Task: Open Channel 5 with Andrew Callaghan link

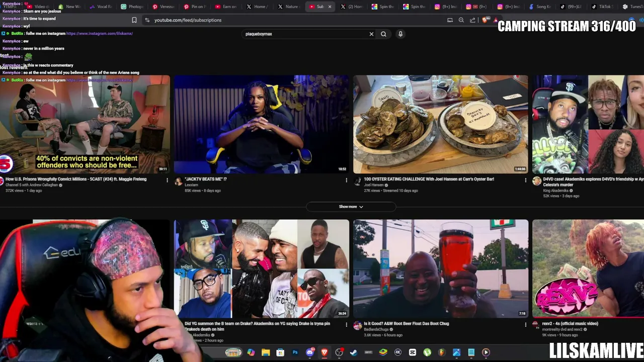Action: click(32, 185)
